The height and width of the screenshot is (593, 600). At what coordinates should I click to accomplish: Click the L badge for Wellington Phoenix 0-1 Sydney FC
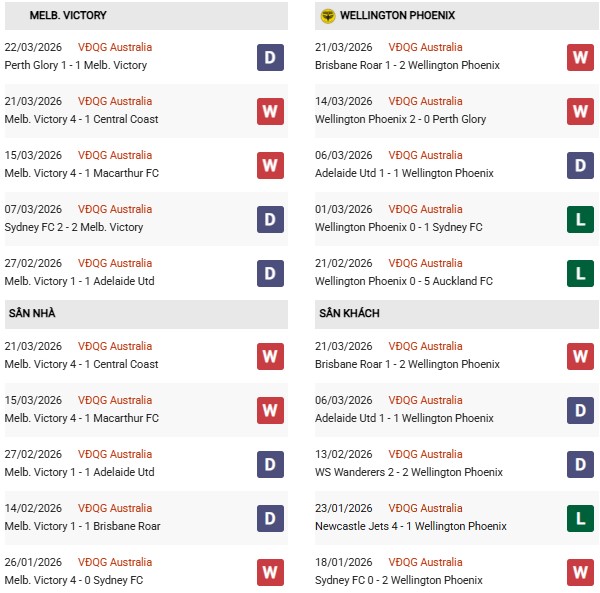[x=580, y=219]
